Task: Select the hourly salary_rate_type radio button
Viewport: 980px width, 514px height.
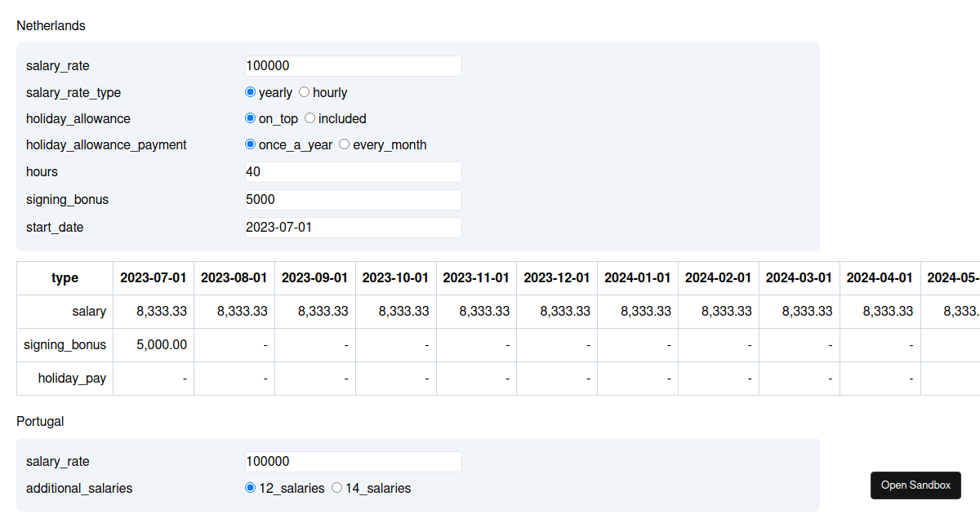Action: (304, 92)
